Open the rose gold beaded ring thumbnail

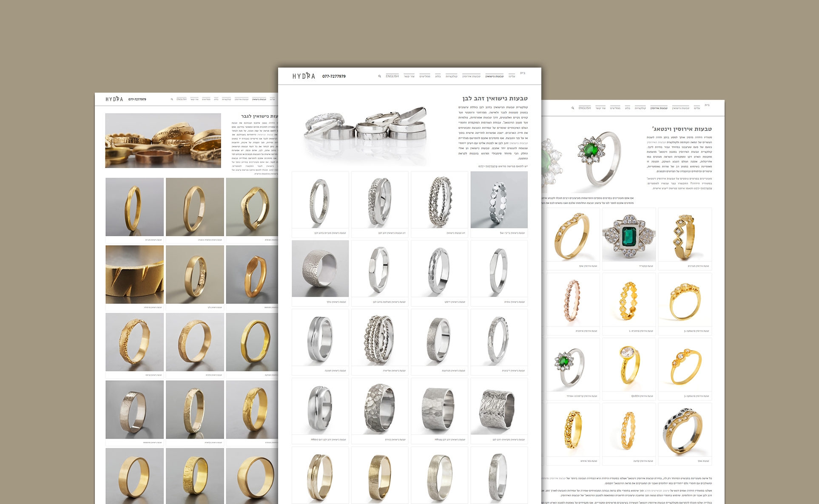[572, 300]
